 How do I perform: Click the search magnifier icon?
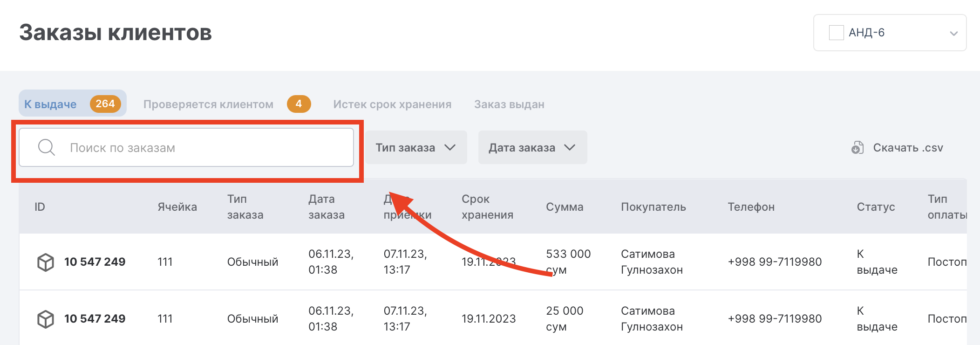tap(46, 147)
